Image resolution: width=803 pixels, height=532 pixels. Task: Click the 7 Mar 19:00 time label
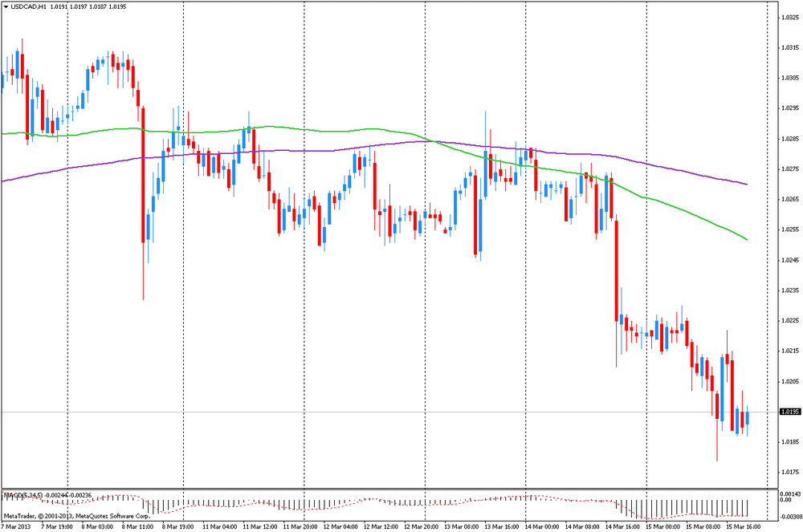click(x=56, y=526)
